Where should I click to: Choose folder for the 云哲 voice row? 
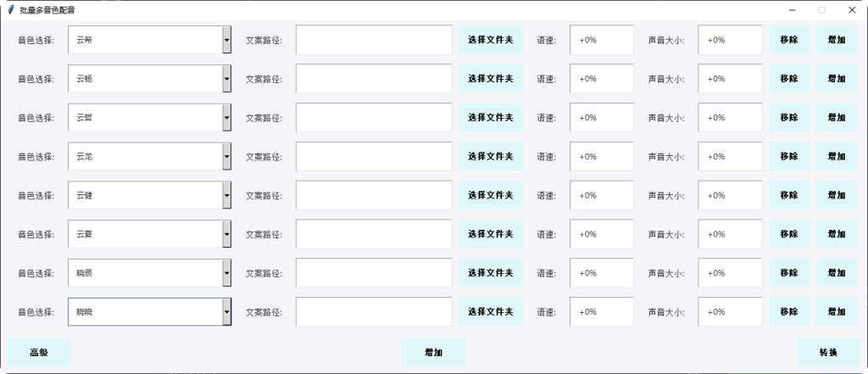tap(491, 118)
